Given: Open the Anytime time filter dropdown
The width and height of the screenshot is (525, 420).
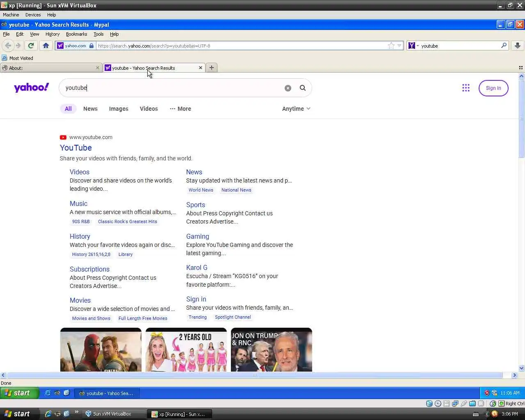Looking at the screenshot, I should click(296, 109).
